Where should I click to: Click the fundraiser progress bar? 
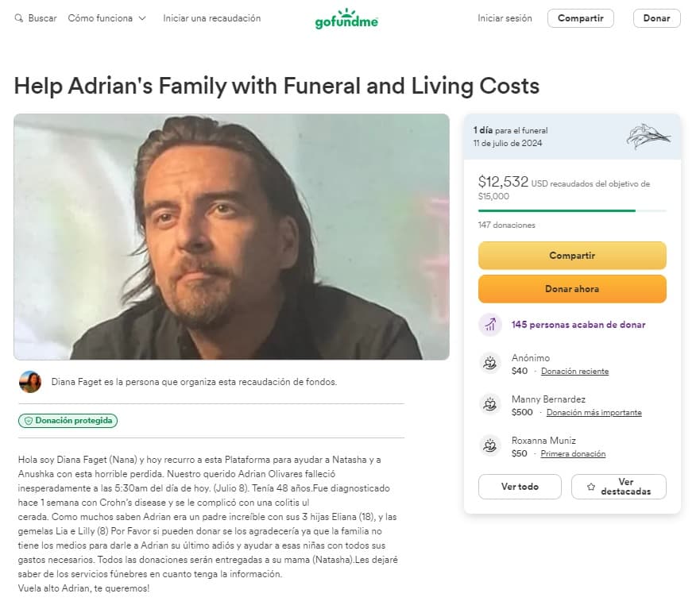pyautogui.click(x=571, y=209)
